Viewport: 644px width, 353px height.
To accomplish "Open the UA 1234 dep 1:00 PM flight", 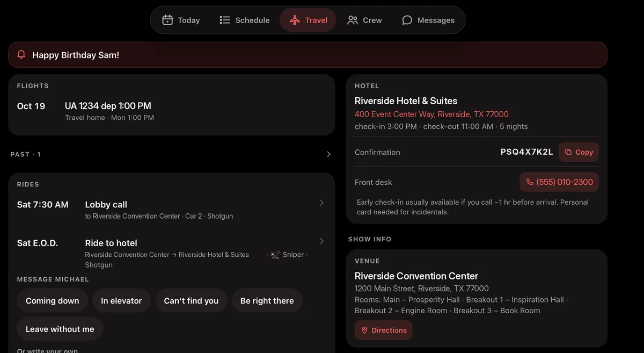I will (x=172, y=111).
